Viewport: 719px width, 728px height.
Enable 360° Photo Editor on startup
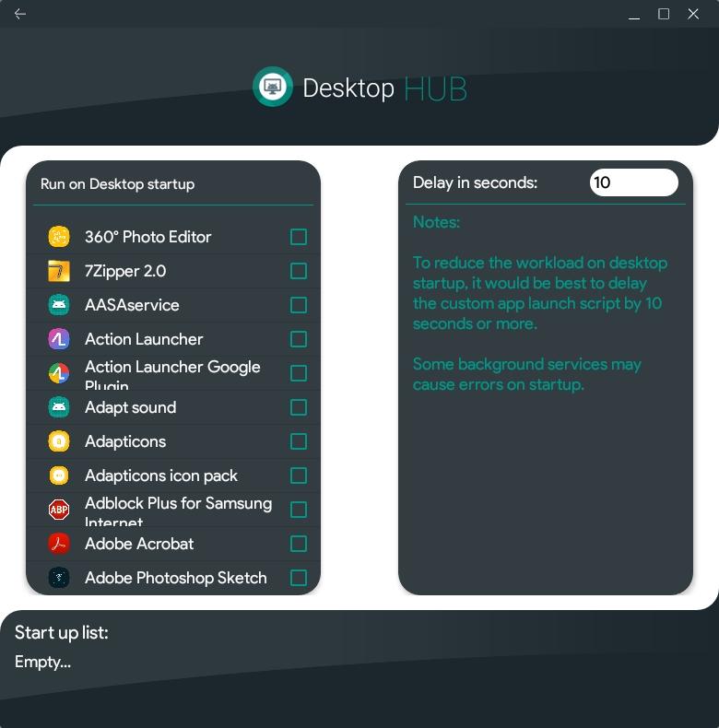pos(298,237)
